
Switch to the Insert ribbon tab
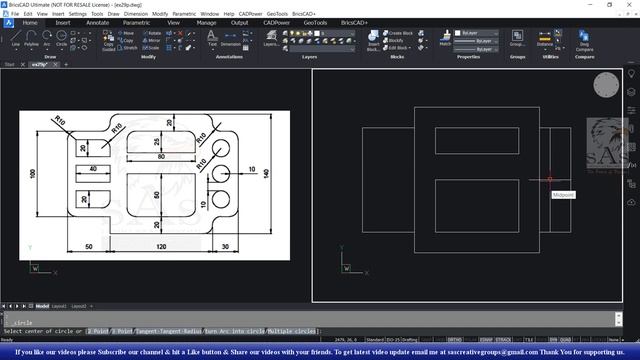click(63, 23)
